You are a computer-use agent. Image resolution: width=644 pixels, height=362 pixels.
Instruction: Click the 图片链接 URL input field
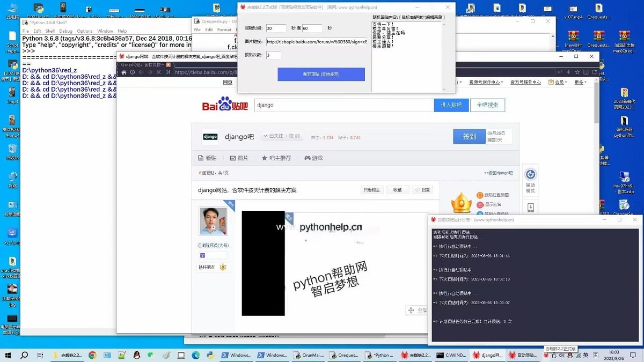pyautogui.click(x=316, y=41)
